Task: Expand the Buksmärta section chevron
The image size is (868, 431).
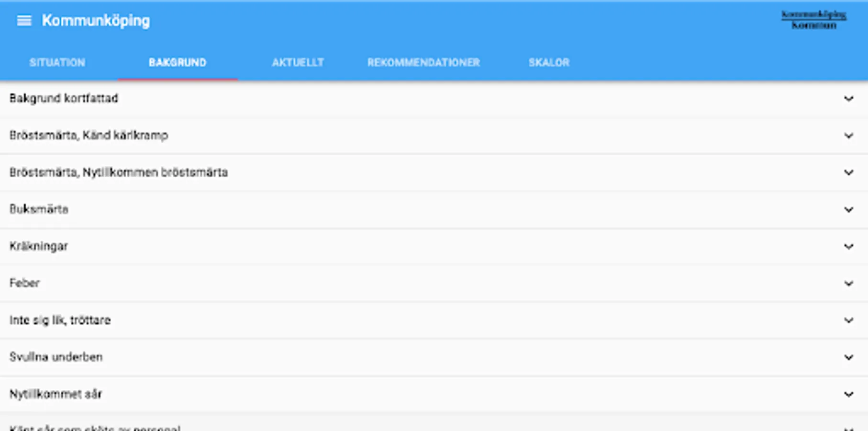Action: tap(848, 210)
